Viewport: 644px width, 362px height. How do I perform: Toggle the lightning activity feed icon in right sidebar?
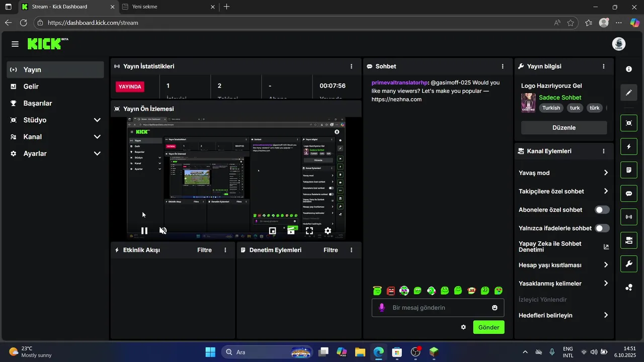point(629,147)
